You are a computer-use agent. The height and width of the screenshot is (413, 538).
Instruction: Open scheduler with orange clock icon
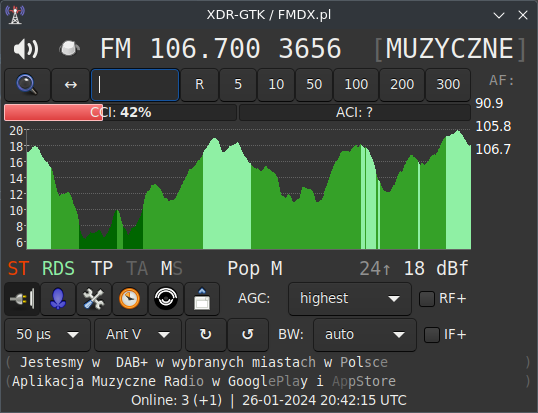click(130, 299)
